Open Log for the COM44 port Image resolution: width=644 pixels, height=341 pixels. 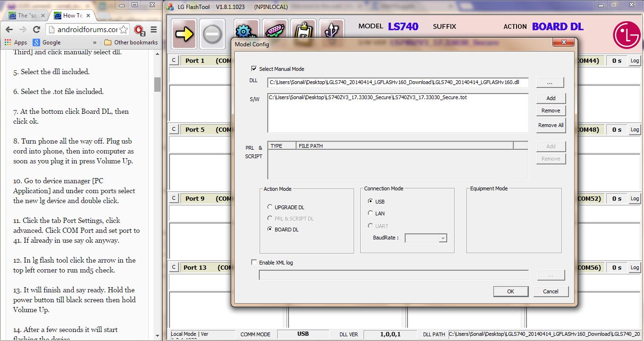point(635,60)
